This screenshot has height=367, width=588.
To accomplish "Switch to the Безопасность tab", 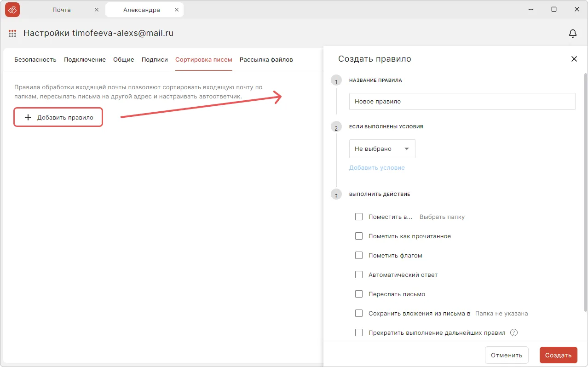I will (x=35, y=59).
